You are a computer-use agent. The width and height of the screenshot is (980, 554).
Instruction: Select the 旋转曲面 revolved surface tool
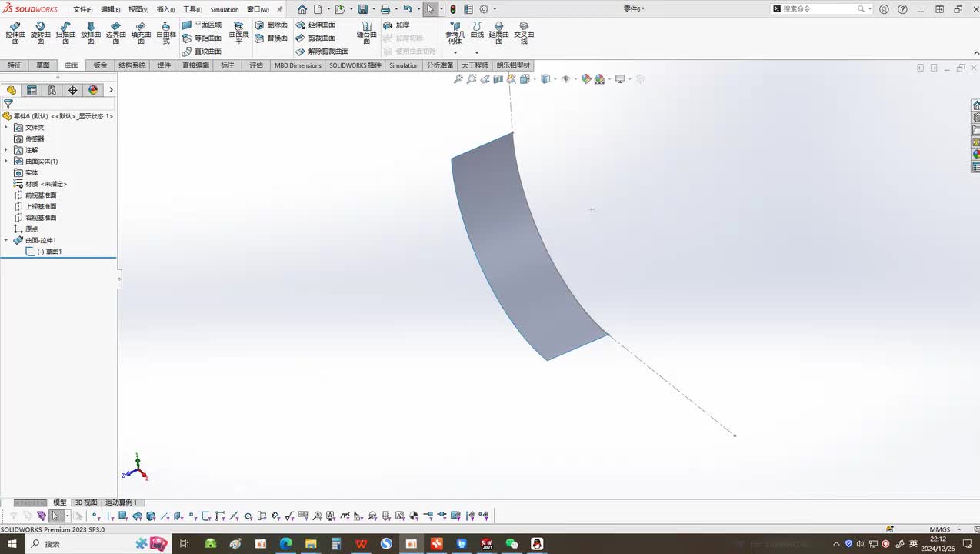pyautogui.click(x=41, y=33)
